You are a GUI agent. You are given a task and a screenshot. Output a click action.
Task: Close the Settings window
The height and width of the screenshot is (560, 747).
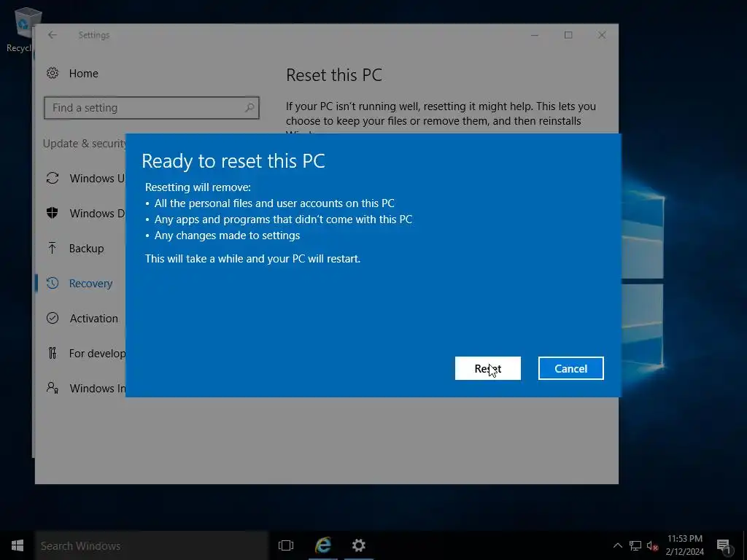tap(602, 35)
